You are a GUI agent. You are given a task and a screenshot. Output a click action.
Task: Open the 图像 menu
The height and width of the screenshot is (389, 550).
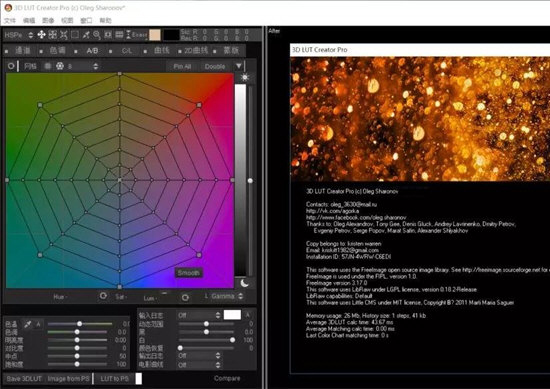click(x=48, y=20)
